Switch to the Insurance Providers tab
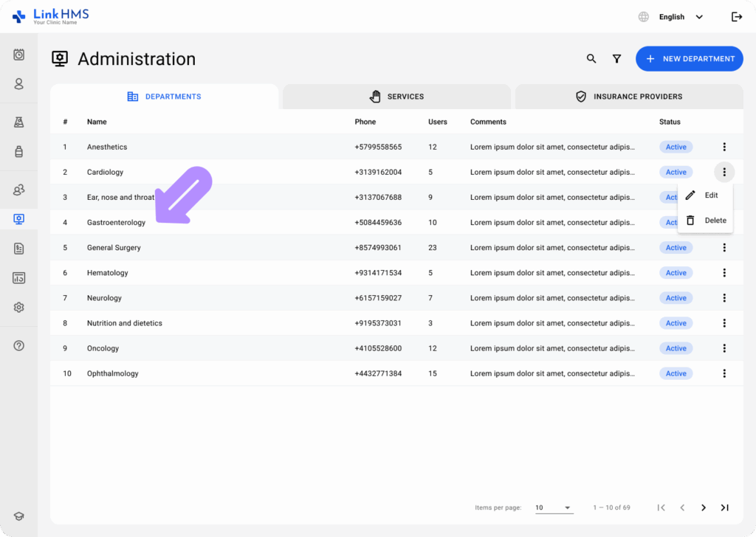 [629, 97]
